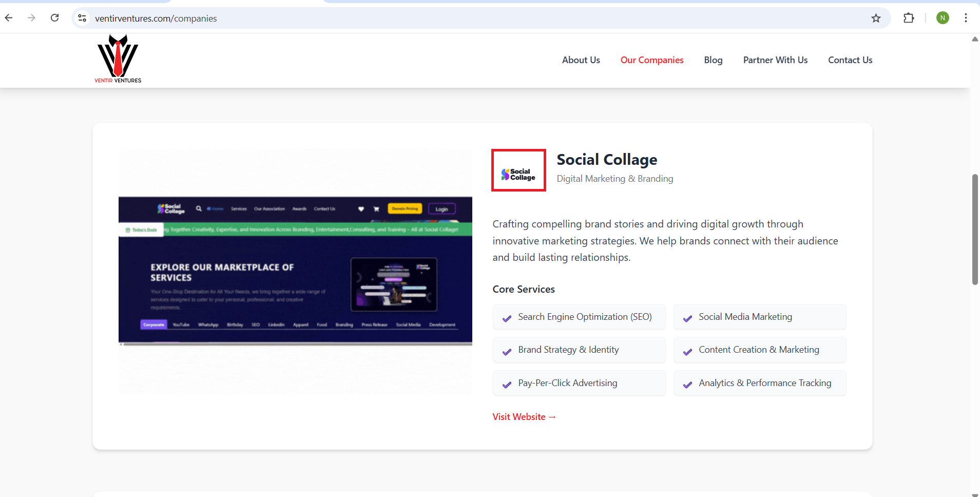This screenshot has width=980, height=497.
Task: Click the Social Collage website screenshot
Action: click(x=295, y=270)
